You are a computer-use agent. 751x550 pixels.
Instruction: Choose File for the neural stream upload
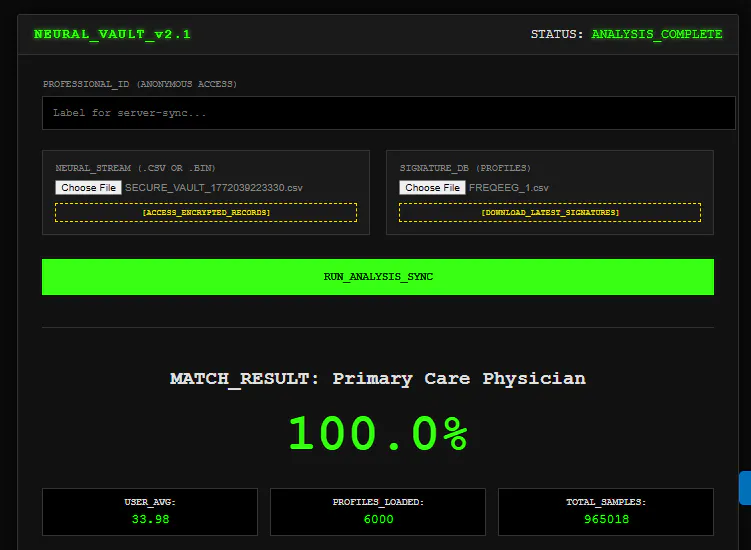(x=88, y=187)
